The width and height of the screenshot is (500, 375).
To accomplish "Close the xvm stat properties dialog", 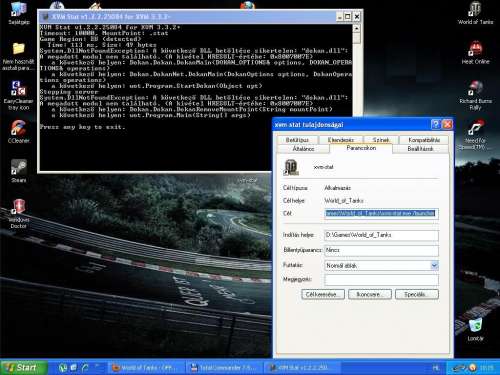I will 447,124.
